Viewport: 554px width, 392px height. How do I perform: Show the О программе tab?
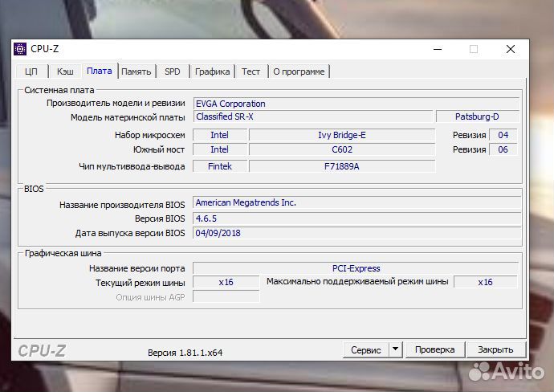[x=299, y=71]
